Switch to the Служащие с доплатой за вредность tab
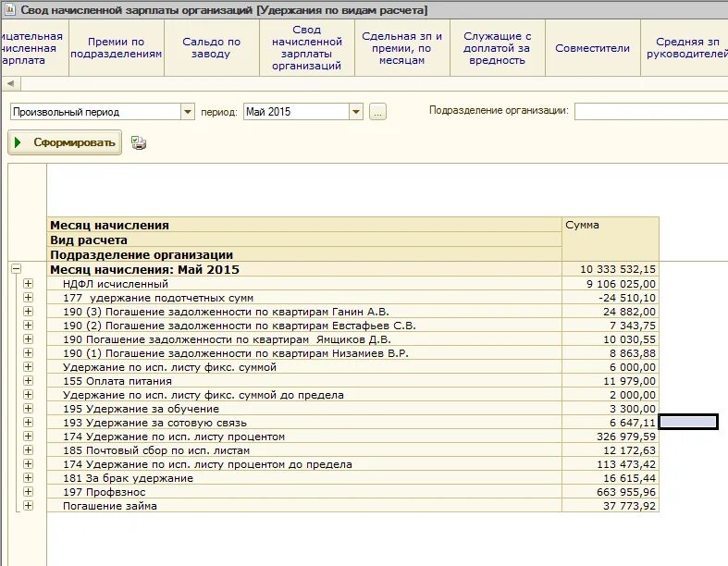This screenshot has width=728, height=566. 498,48
